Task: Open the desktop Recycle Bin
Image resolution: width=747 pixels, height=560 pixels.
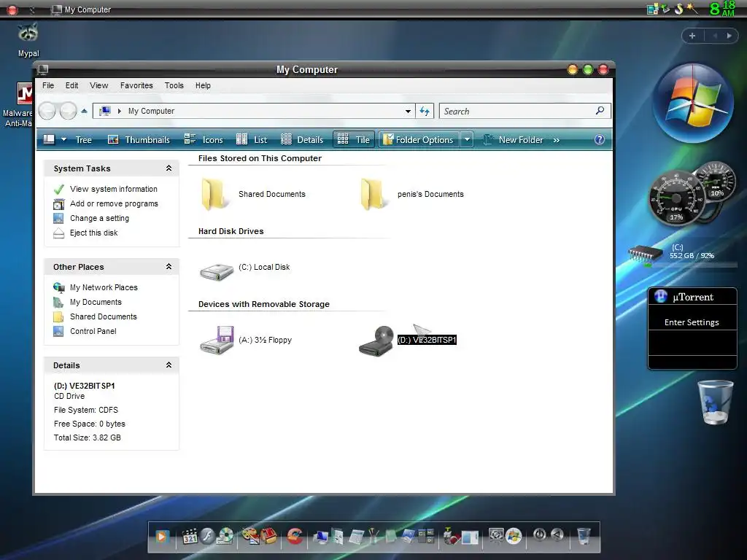Action: [715, 402]
